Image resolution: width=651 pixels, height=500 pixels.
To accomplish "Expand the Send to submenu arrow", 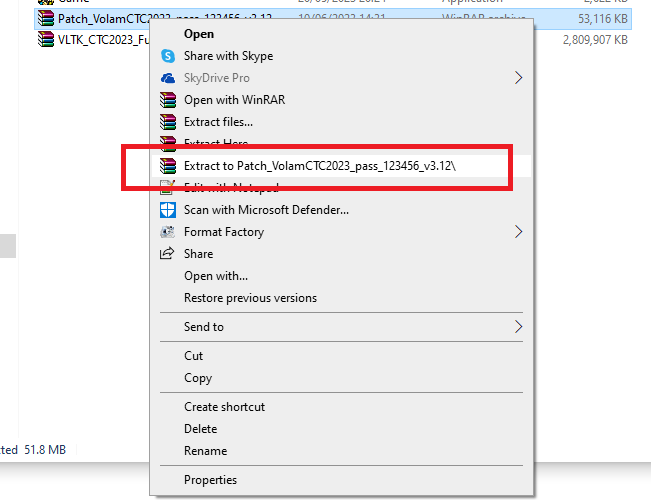I will (x=518, y=327).
